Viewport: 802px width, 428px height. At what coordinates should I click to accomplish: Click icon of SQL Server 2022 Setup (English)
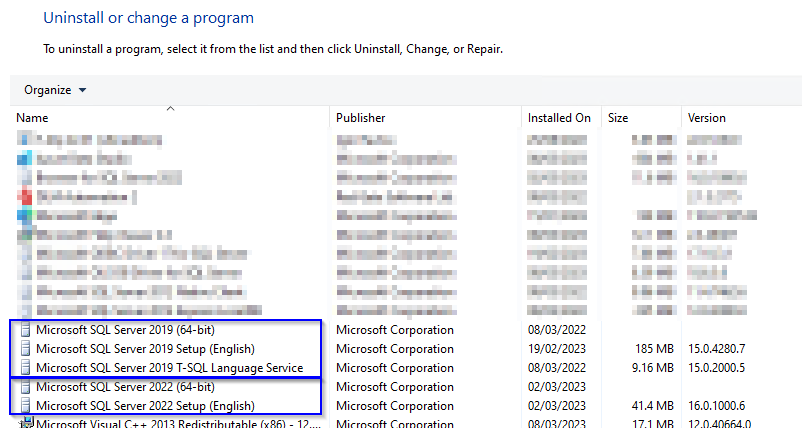point(25,406)
